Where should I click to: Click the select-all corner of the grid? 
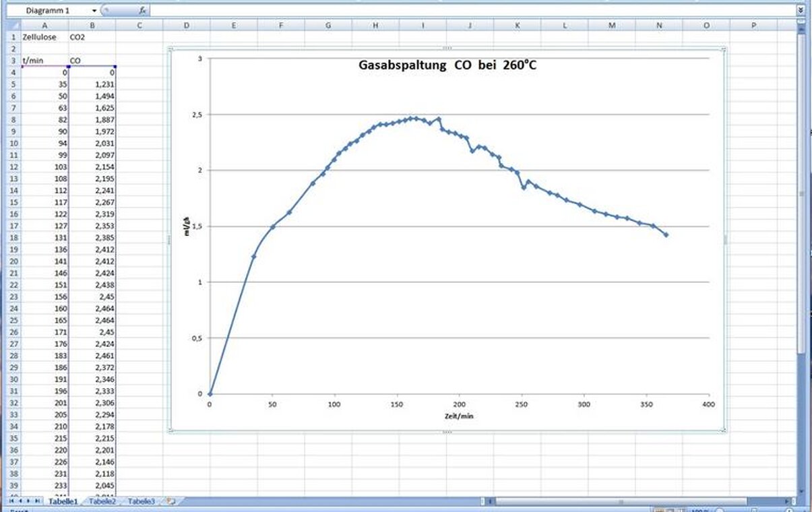[10, 26]
